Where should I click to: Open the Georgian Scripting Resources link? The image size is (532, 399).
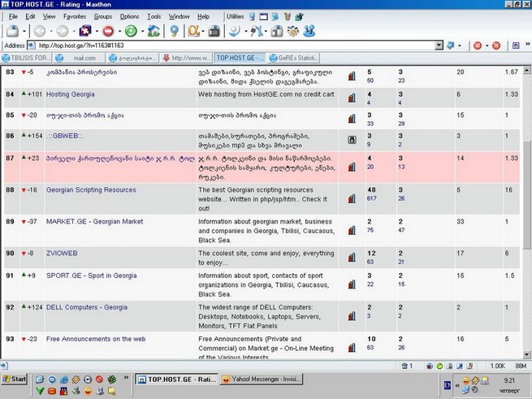(91, 189)
